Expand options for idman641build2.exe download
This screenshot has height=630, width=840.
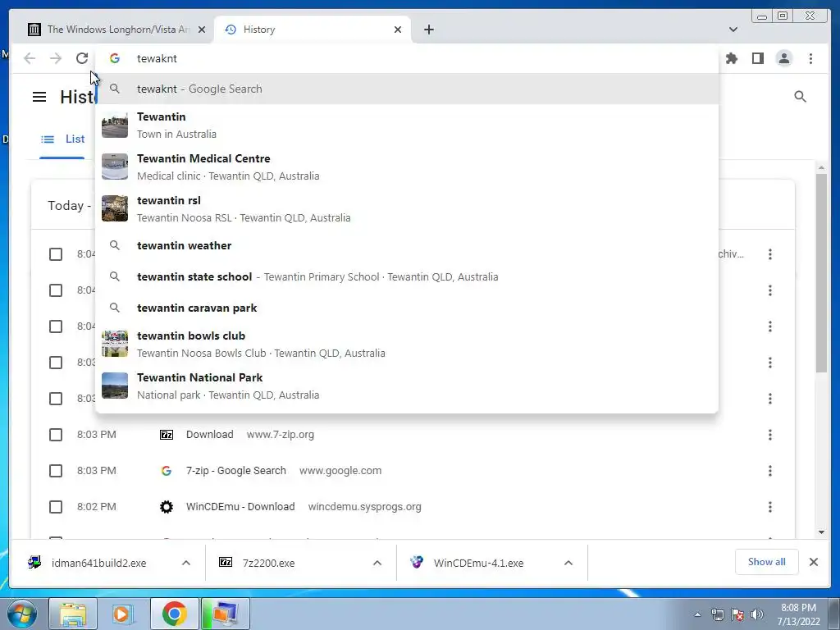pyautogui.click(x=186, y=563)
